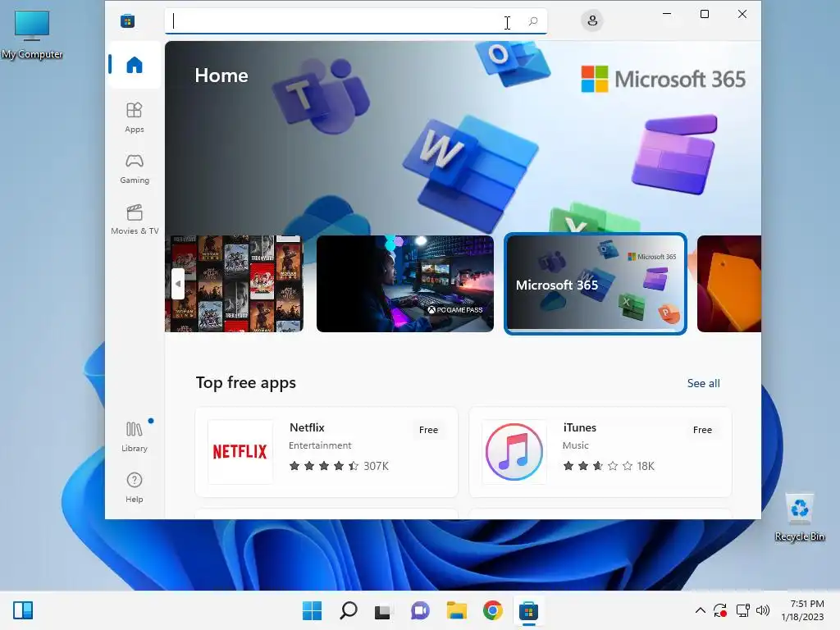The width and height of the screenshot is (840, 630).
Task: Click the Free label on Netflix
Action: coord(428,430)
